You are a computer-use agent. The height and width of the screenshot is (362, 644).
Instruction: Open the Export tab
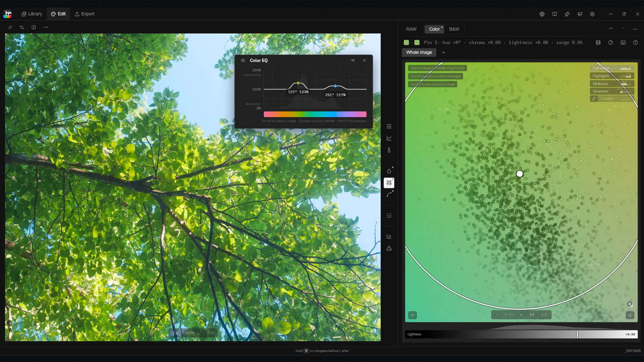point(85,14)
